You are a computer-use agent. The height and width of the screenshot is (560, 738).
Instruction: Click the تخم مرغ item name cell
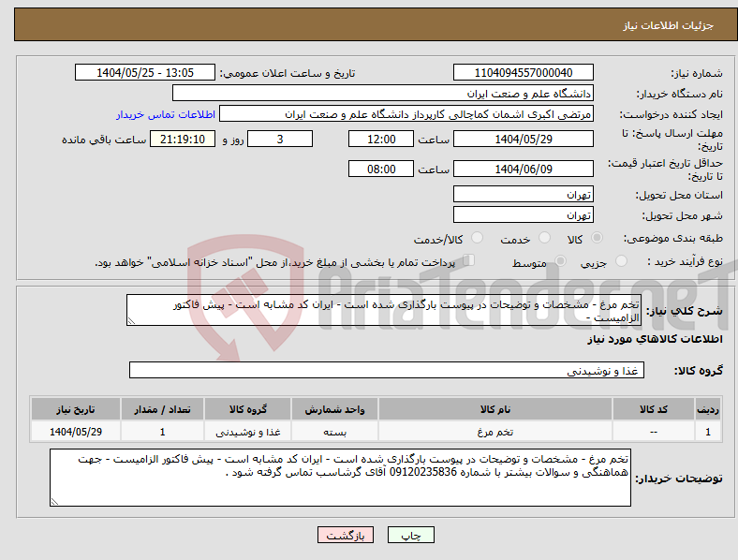495,432
